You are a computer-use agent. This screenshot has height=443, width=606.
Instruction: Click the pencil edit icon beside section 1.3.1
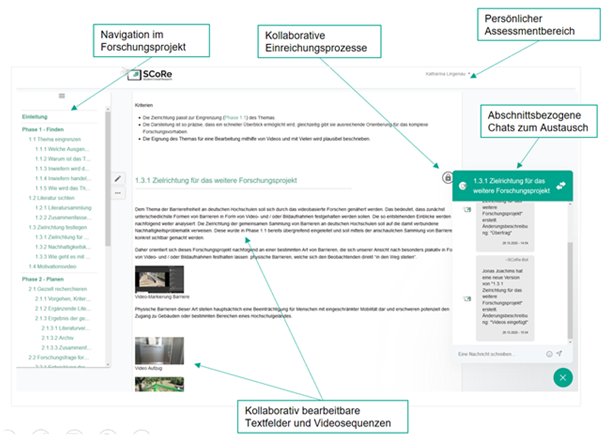click(x=118, y=179)
